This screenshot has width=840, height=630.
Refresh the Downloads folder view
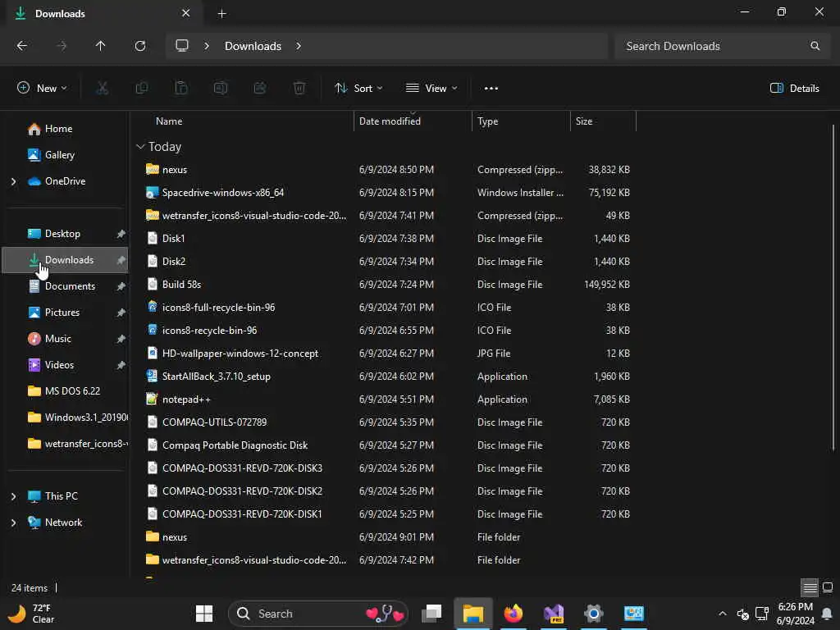[x=140, y=46]
